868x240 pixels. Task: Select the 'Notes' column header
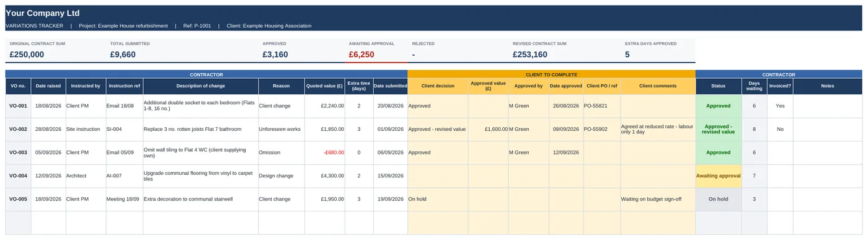[828, 86]
